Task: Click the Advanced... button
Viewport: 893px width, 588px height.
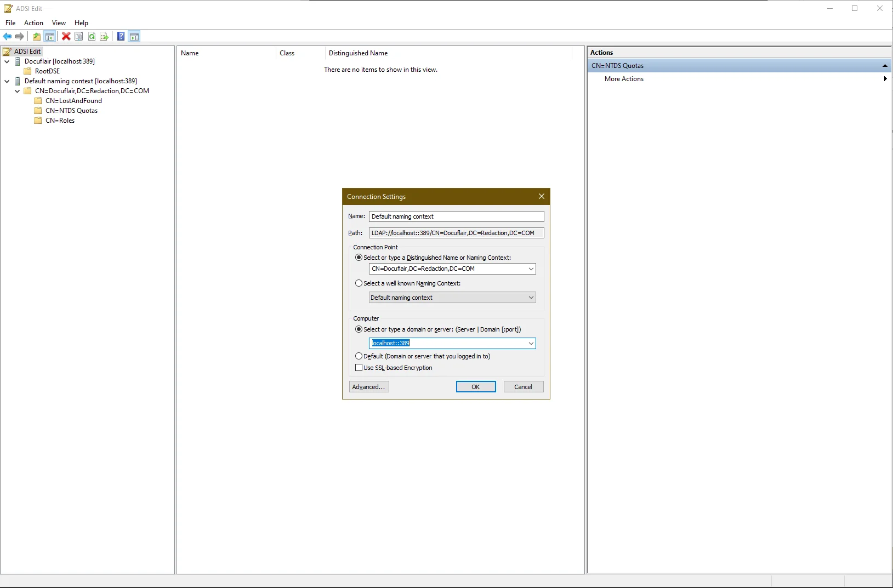Action: pyautogui.click(x=369, y=387)
